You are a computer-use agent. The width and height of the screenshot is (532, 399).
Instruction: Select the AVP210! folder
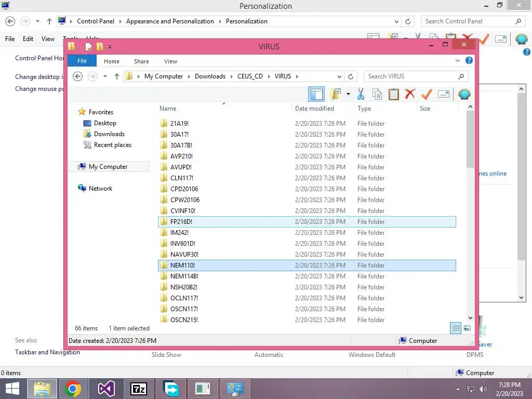pyautogui.click(x=307, y=156)
